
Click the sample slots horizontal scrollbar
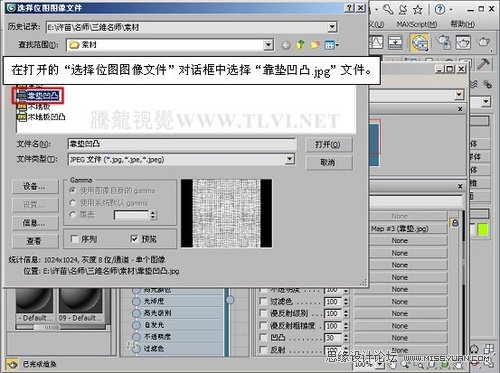60,327
